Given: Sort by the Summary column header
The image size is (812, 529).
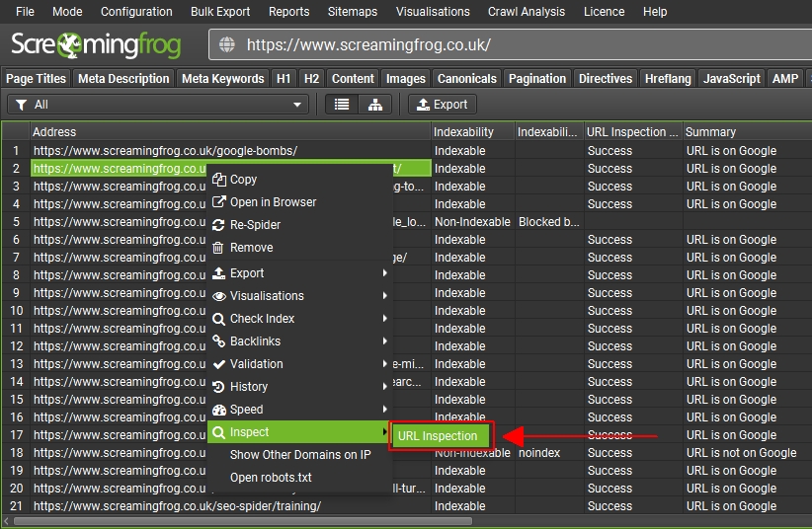Looking at the screenshot, I should pos(747,132).
